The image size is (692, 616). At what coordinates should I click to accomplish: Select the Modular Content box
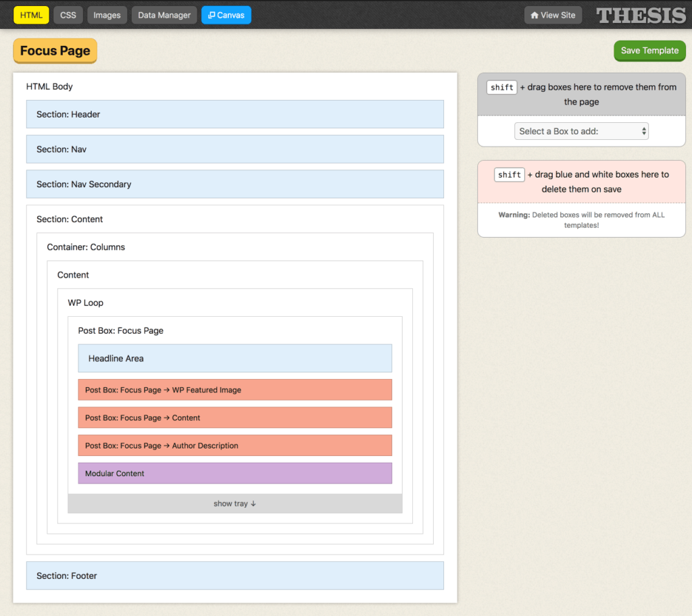(x=234, y=473)
